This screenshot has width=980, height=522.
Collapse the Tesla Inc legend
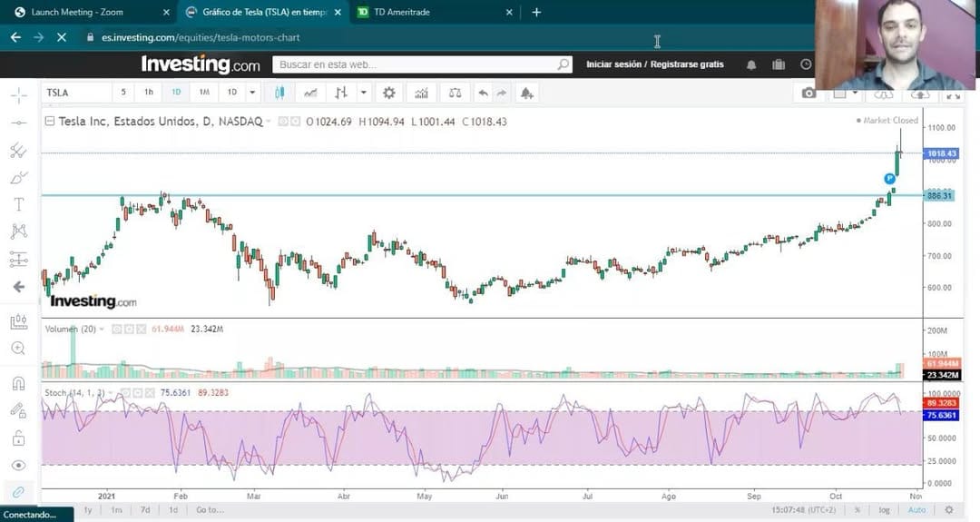[49, 122]
